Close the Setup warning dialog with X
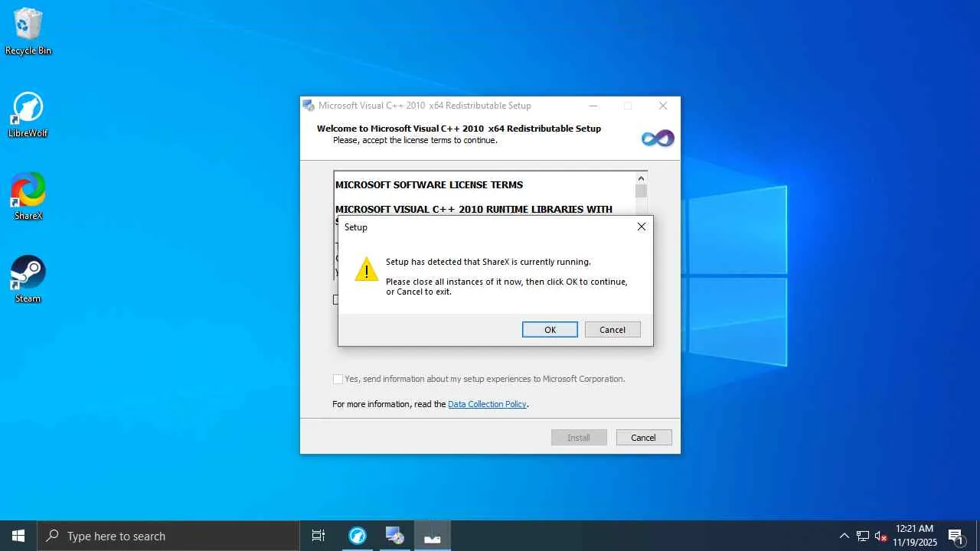The width and height of the screenshot is (980, 551). click(x=642, y=227)
